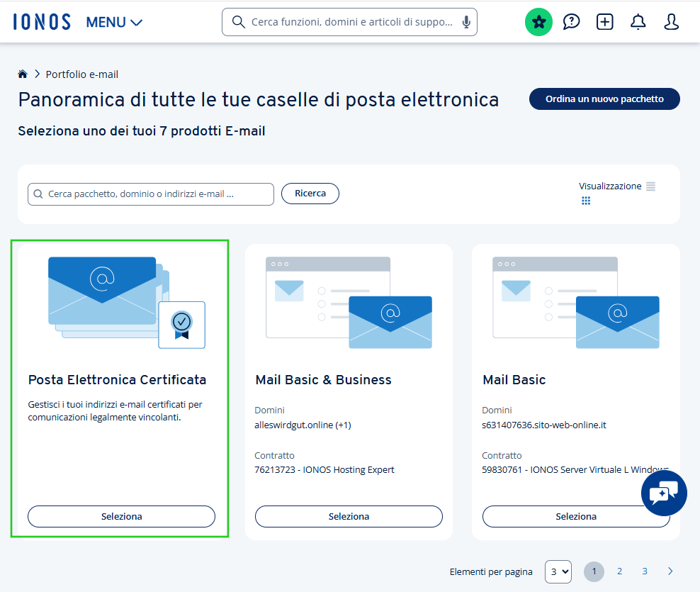
Task: Select the Posta Elettronica Certificata product
Action: pos(121,516)
